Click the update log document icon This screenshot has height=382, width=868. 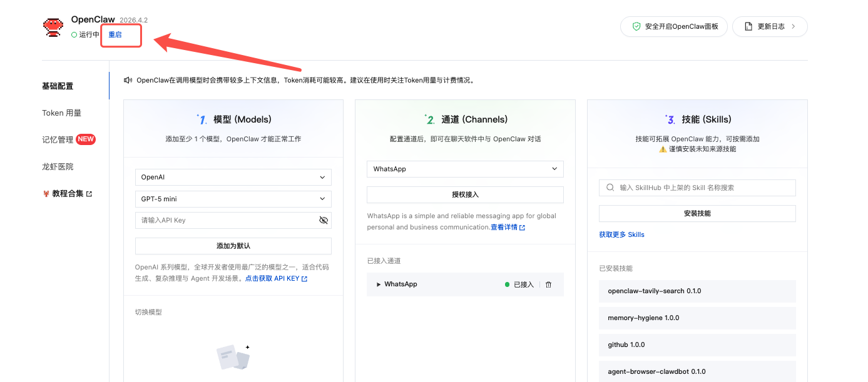748,27
